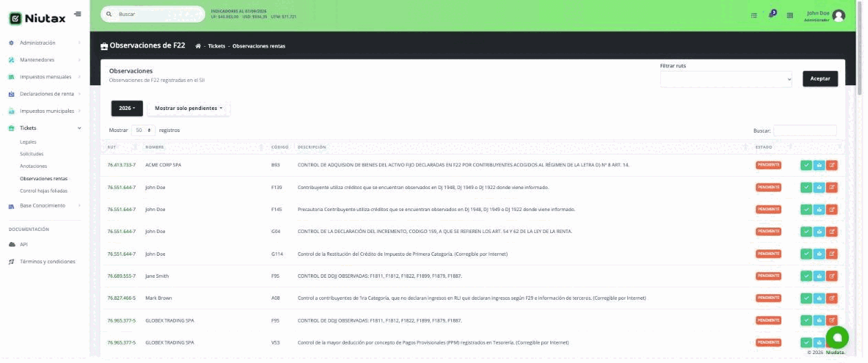Click the page vertical scrollbar

[x=858, y=48]
